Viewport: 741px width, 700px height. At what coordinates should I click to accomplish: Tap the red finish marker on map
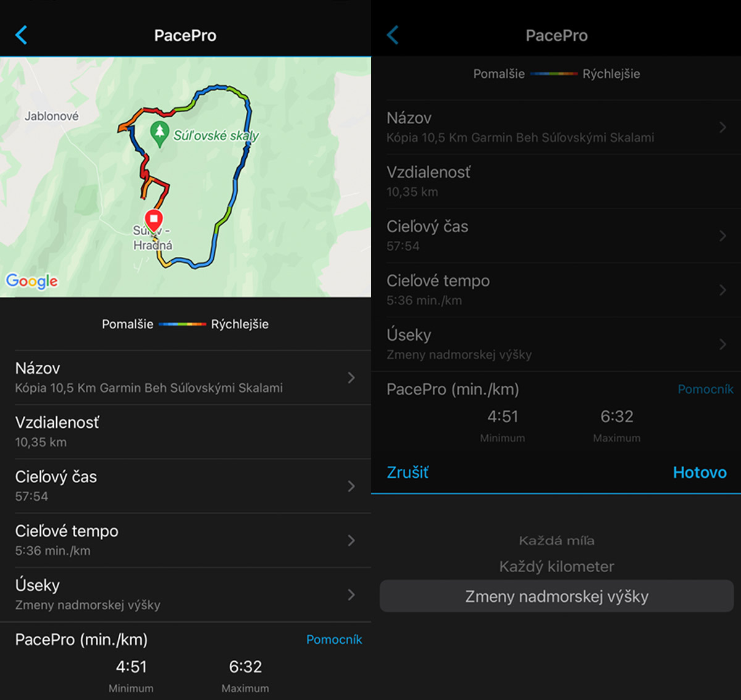click(x=154, y=220)
